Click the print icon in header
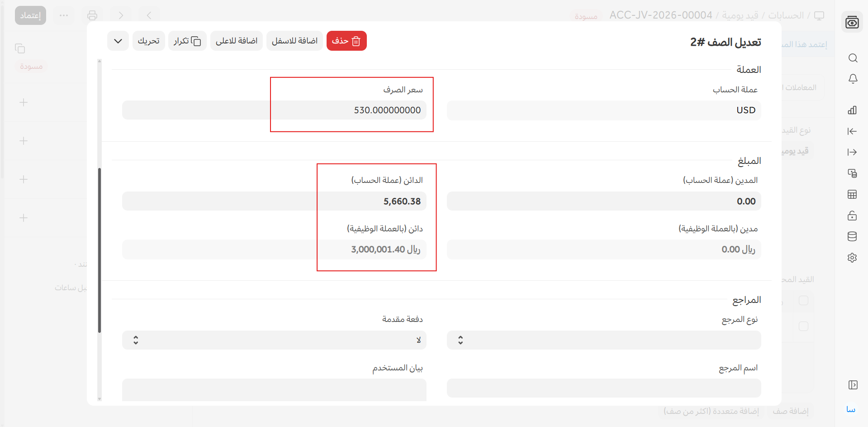 [92, 15]
